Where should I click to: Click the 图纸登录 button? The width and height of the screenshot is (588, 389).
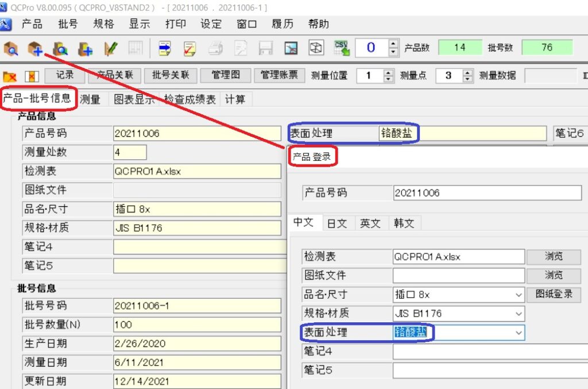[x=554, y=294]
